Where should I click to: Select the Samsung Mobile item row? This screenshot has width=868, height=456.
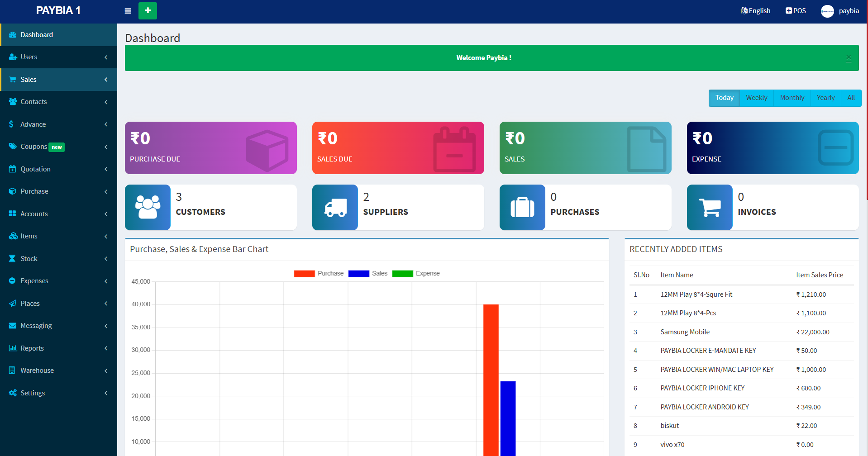pyautogui.click(x=741, y=332)
